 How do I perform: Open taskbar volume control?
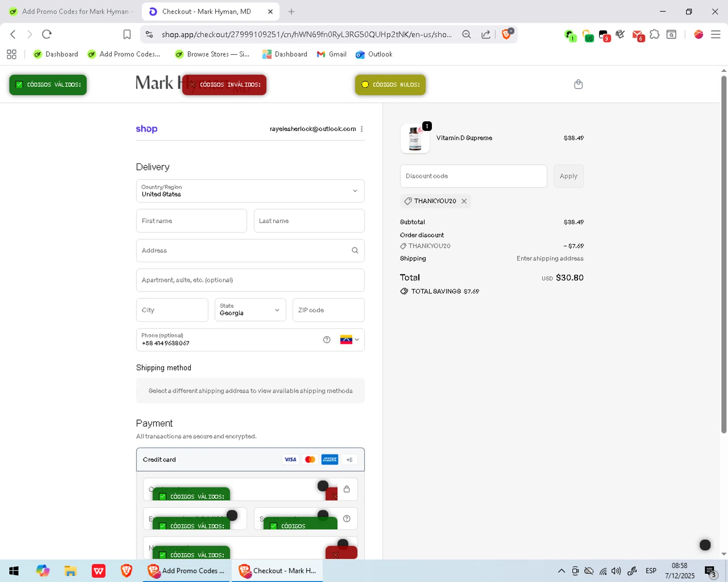click(616, 571)
